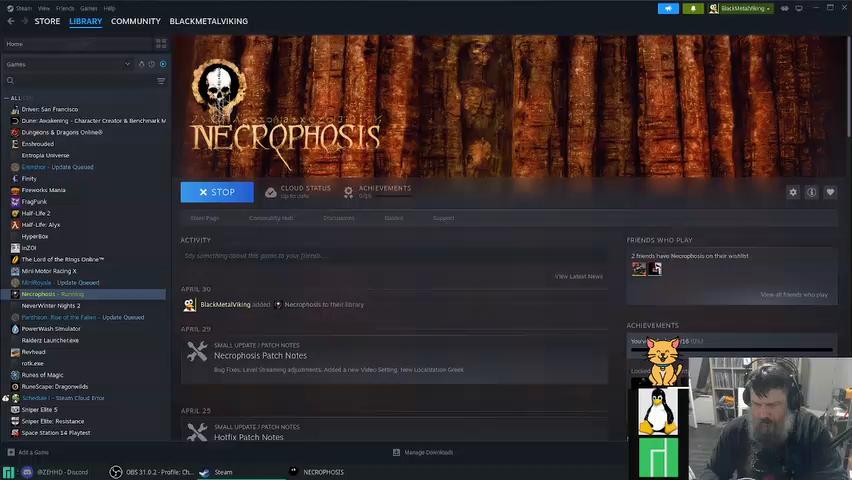Open the BlackMetalViking account dropdown
Viewport: 852px width, 480px height.
pos(741,9)
